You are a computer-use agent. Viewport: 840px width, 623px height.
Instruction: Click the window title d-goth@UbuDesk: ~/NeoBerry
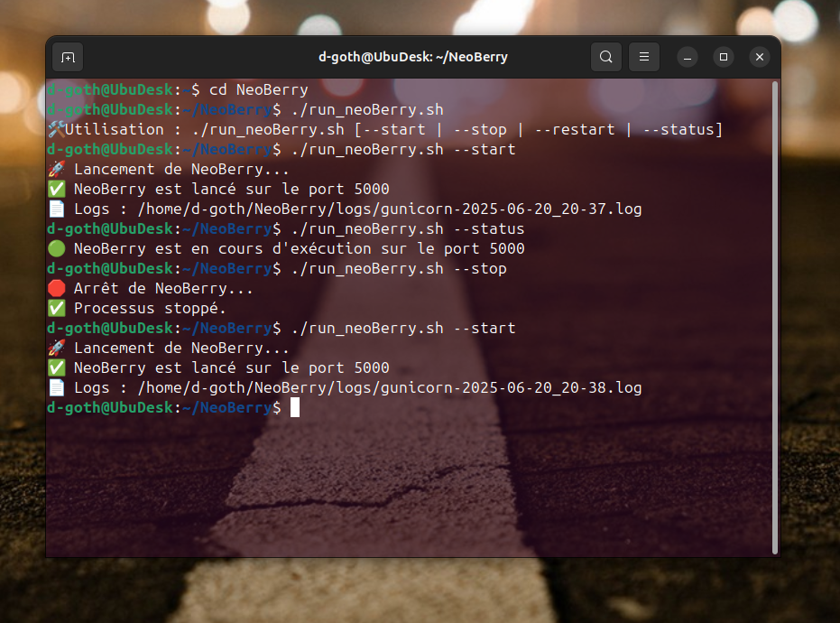coord(413,57)
